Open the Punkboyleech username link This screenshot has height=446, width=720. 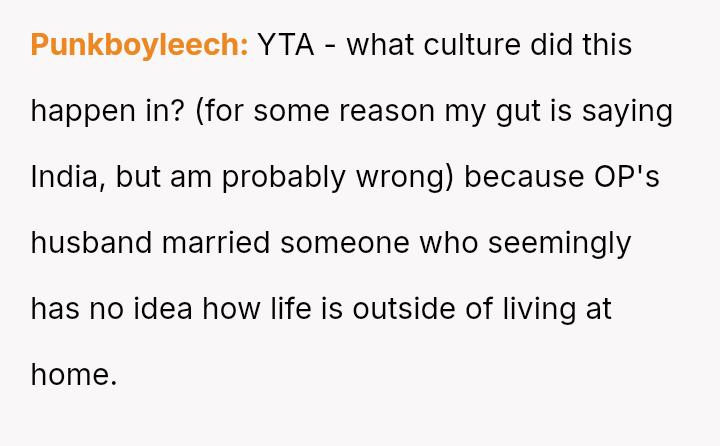pyautogui.click(x=140, y=45)
